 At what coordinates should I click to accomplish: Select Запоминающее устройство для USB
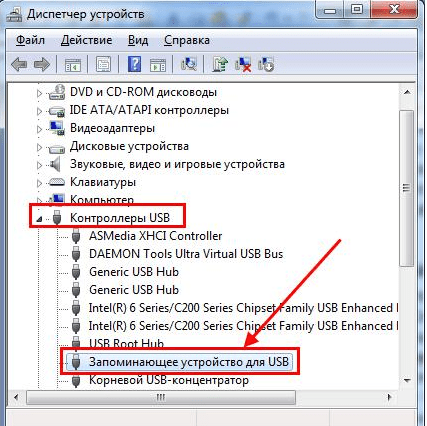(x=189, y=362)
